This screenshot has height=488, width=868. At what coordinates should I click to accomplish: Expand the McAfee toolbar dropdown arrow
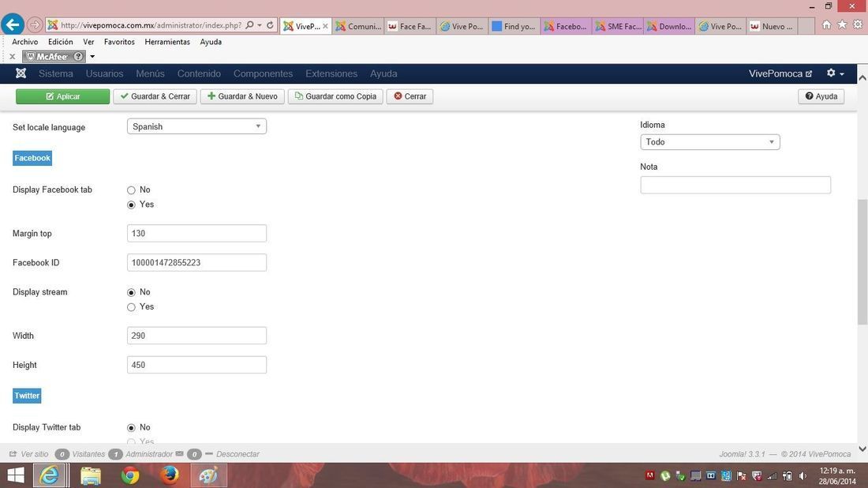[92, 57]
